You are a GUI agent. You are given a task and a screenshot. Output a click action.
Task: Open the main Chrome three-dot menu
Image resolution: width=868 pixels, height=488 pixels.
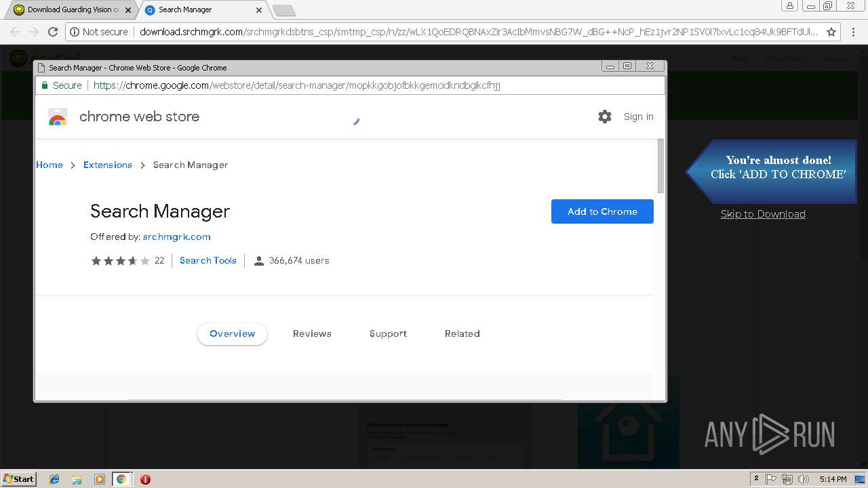(854, 32)
